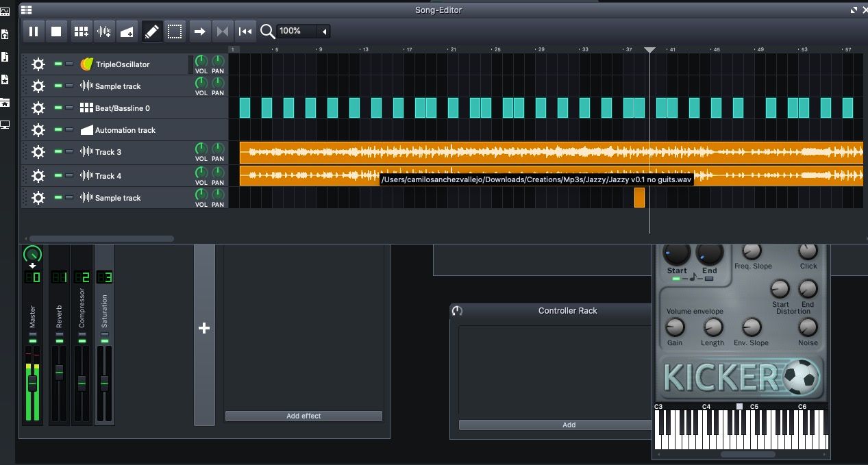Screen dimensions: 868x465
Task: Select the Pencil draw mode tool
Action: (x=152, y=31)
